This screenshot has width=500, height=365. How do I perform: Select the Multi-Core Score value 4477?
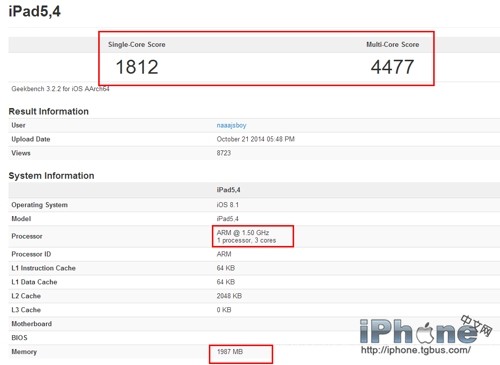392,67
